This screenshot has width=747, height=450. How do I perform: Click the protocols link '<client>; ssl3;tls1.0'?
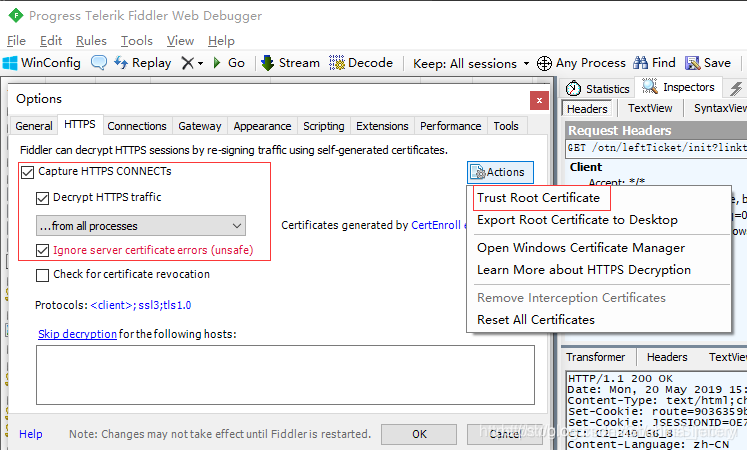click(x=141, y=305)
